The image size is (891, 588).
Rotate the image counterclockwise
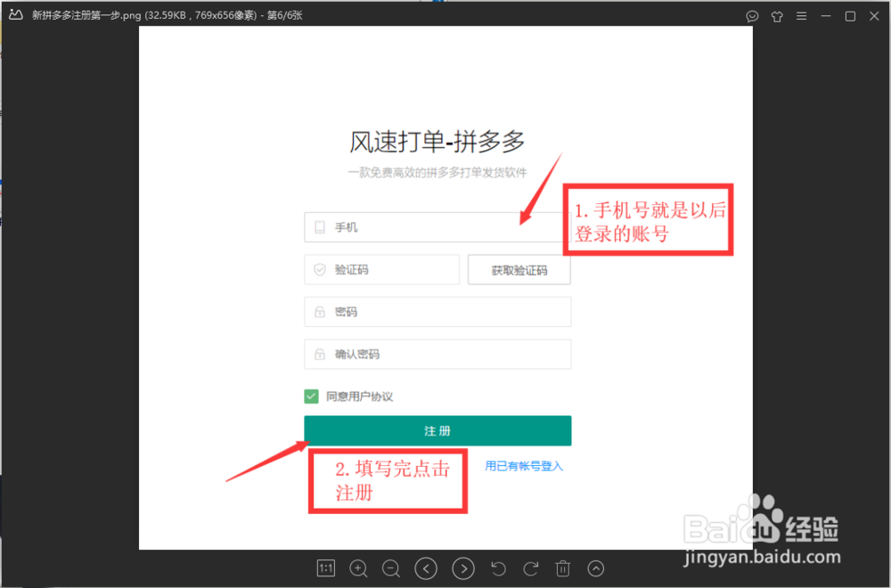498,568
